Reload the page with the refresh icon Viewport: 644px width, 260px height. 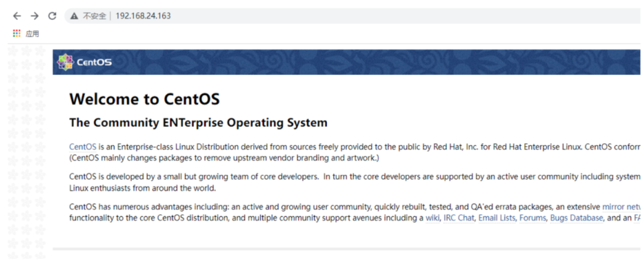pos(52,16)
